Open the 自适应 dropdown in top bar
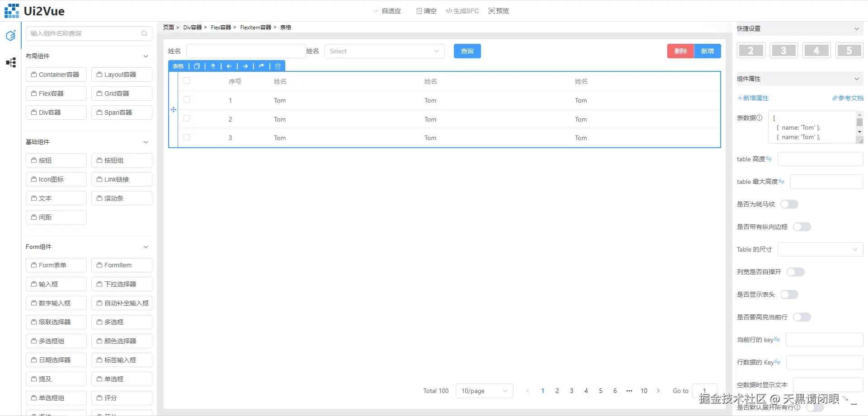The height and width of the screenshot is (416, 868). pos(387,11)
